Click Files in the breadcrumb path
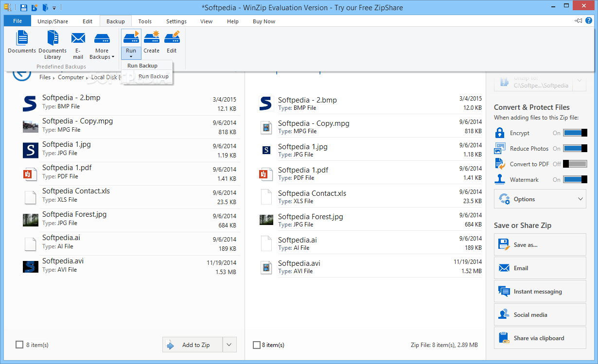 click(x=45, y=77)
